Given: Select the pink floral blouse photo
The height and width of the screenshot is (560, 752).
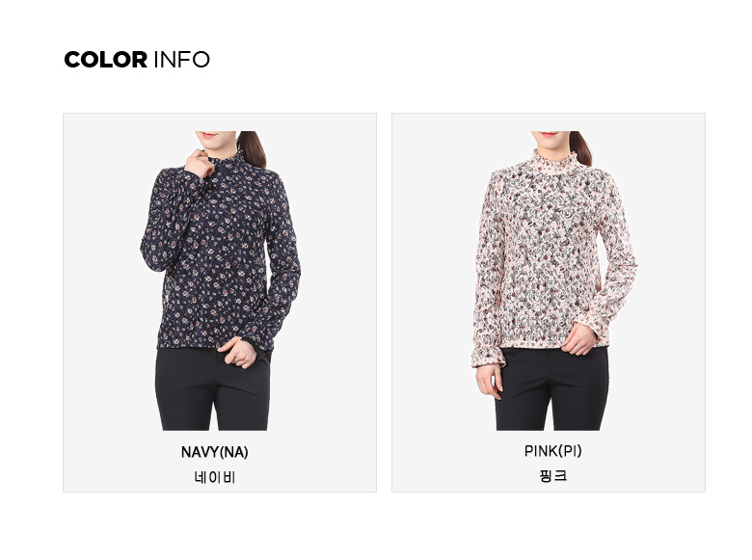Looking at the screenshot, I should coord(555,280).
